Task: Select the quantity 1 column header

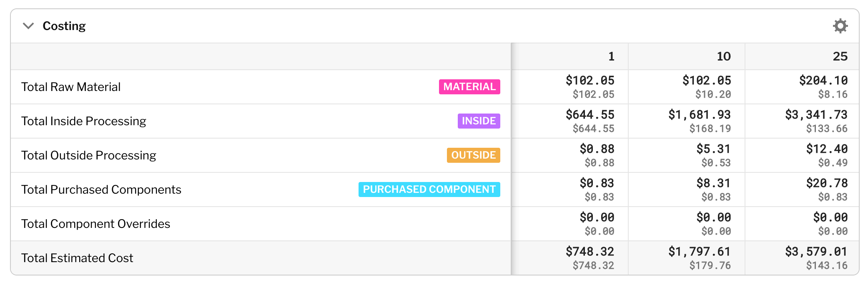Action: (x=611, y=56)
